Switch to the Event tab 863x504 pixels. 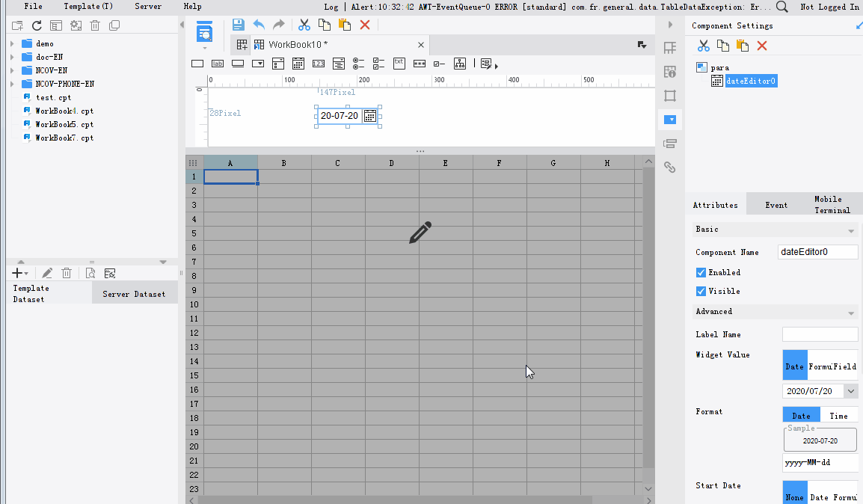click(x=776, y=205)
